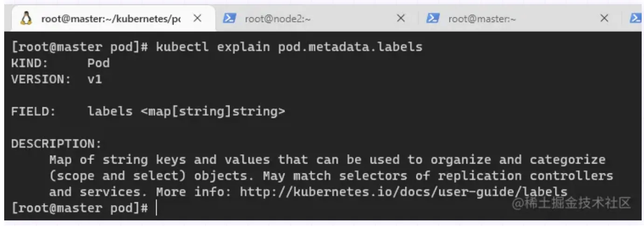The image size is (644, 226).
Task: Click the DESCRIPTION heading
Action: coord(56,144)
